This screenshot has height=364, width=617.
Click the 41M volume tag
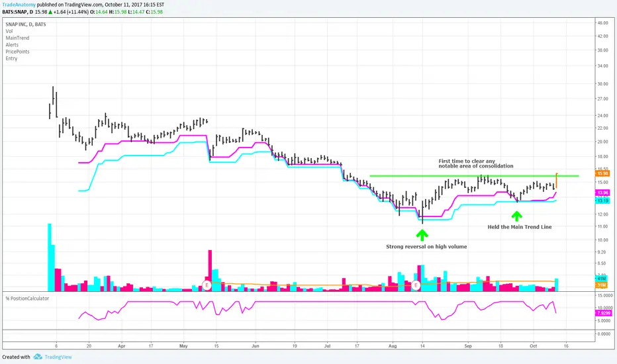(601, 279)
